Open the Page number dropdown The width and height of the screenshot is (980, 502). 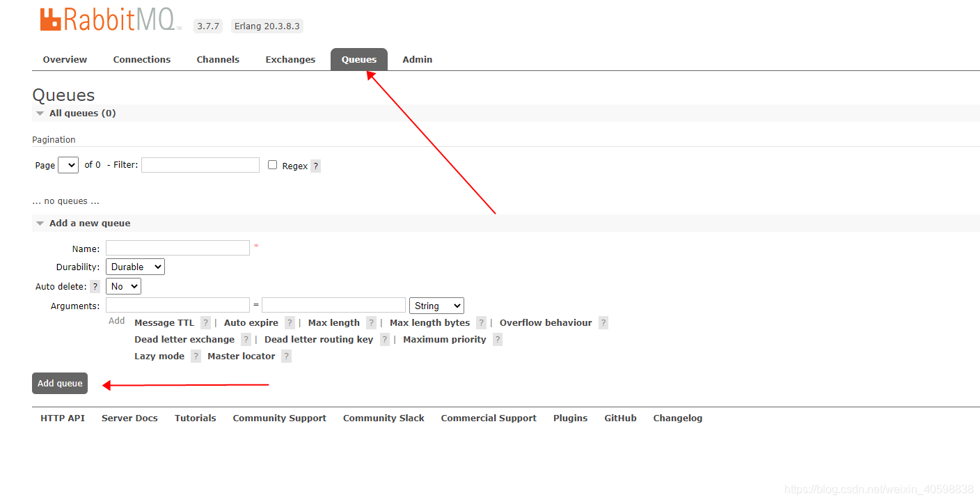[68, 165]
